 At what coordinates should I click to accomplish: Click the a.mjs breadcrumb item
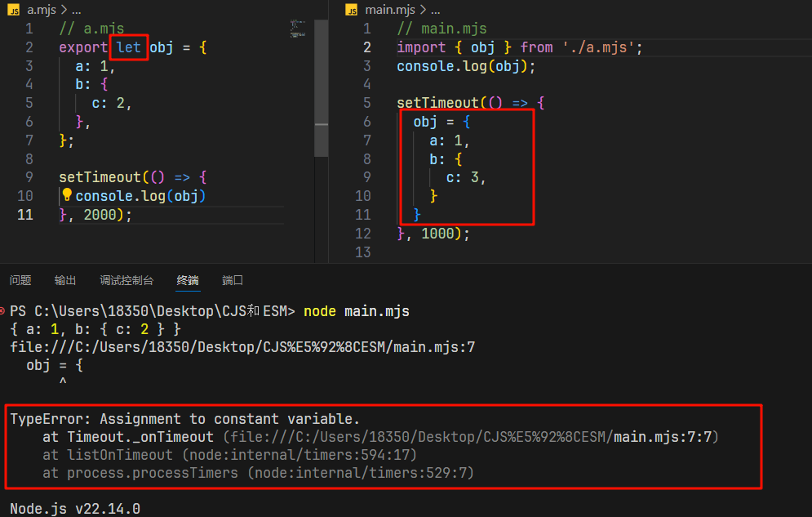click(42, 10)
